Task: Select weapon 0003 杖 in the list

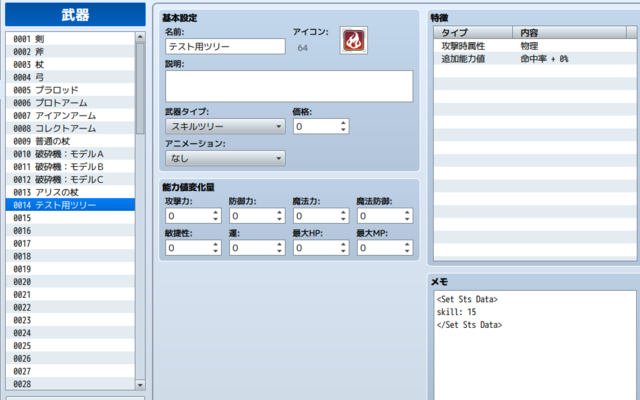Action: 70,64
